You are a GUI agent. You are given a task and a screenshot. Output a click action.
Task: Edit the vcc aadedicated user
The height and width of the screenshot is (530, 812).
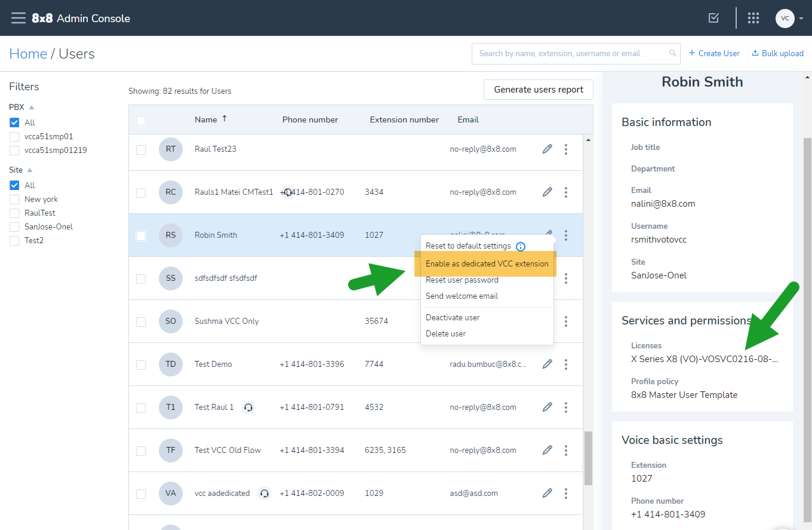tap(547, 493)
